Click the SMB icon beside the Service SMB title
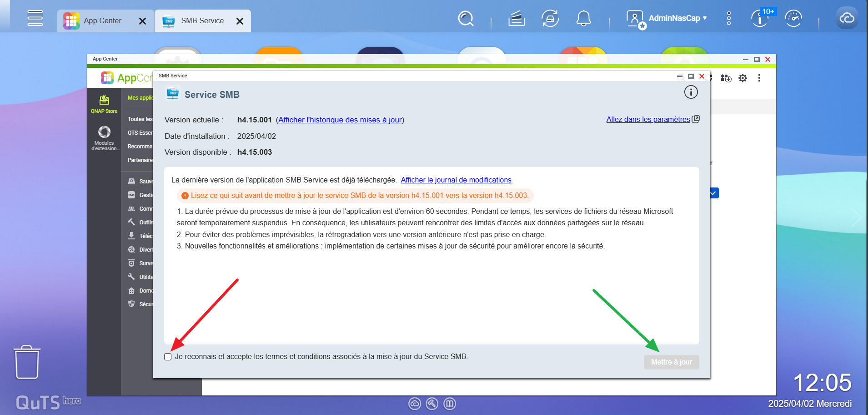Image resolution: width=868 pixels, height=415 pixels. click(x=173, y=94)
